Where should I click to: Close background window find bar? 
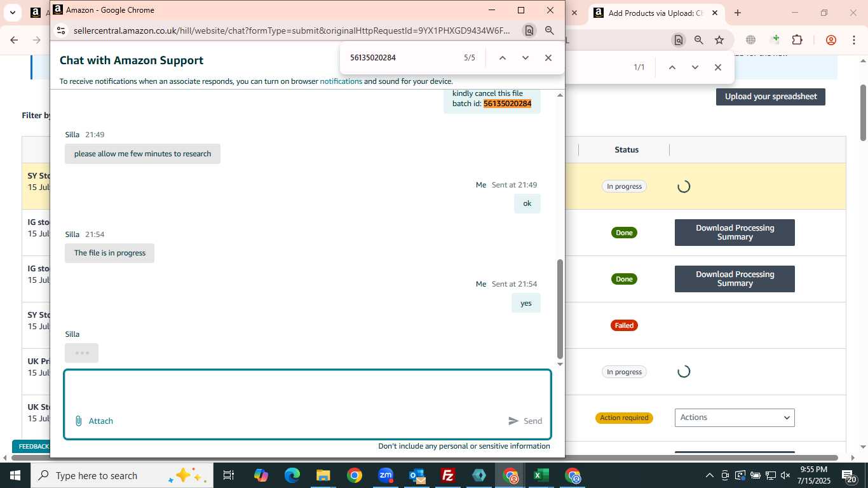click(717, 67)
